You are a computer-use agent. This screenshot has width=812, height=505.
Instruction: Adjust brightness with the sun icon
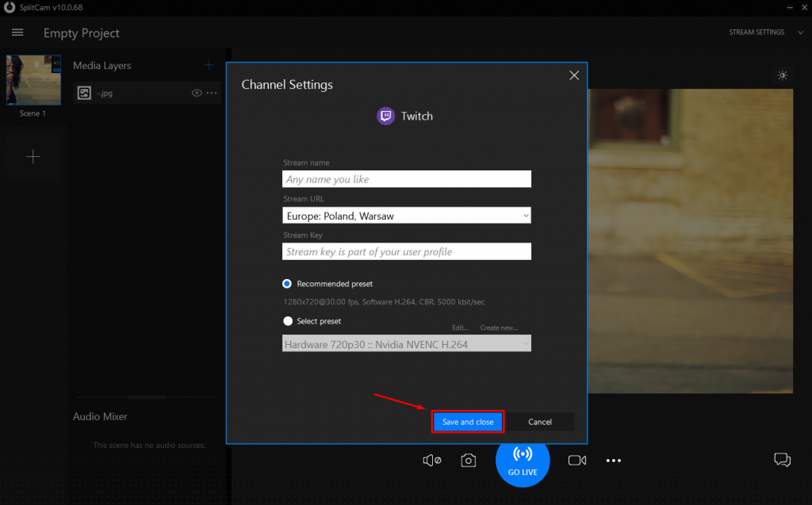click(x=783, y=75)
